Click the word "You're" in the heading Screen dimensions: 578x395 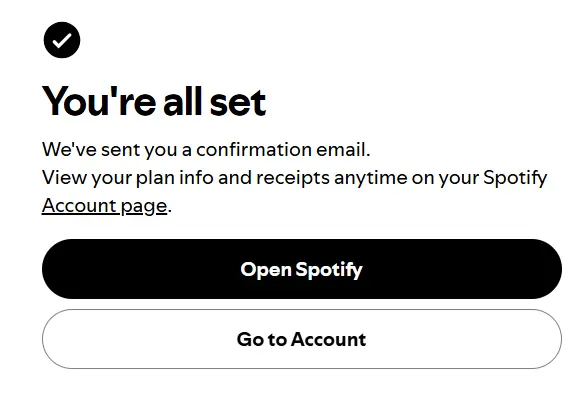pyautogui.click(x=100, y=101)
